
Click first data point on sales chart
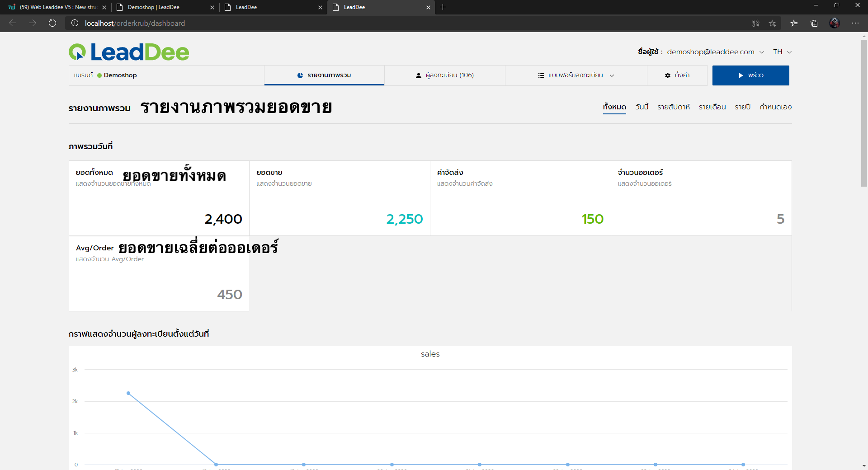pyautogui.click(x=128, y=393)
